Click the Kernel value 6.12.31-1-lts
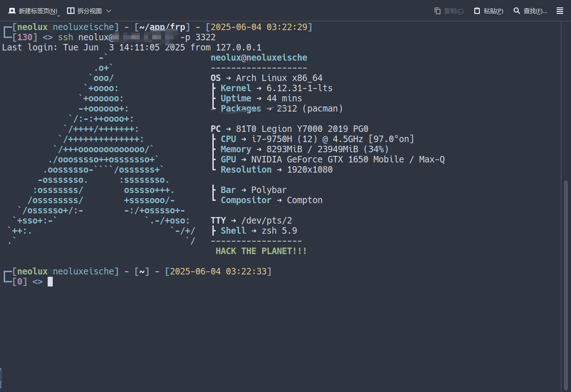Image resolution: width=571 pixels, height=392 pixels. click(299, 88)
